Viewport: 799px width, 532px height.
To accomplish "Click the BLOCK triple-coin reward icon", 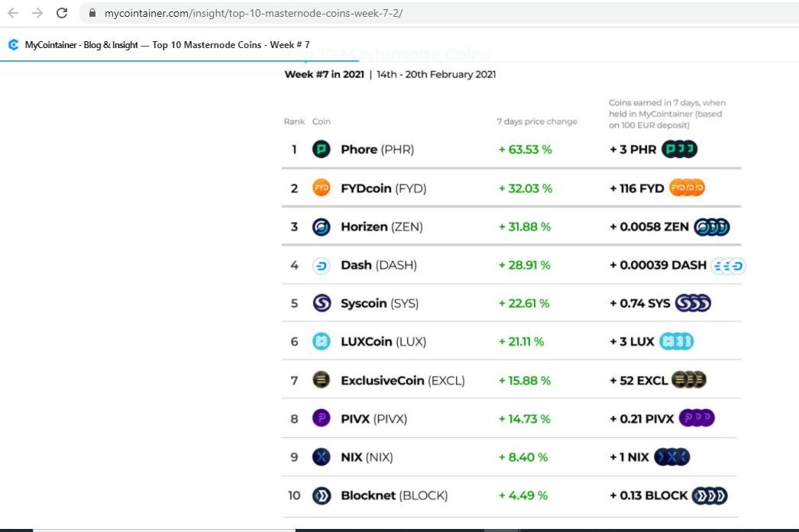I will point(710,495).
